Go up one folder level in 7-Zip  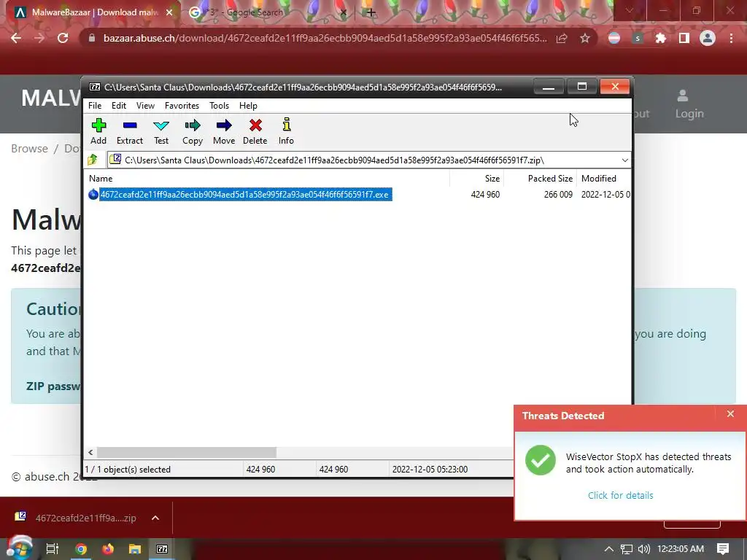pos(93,160)
